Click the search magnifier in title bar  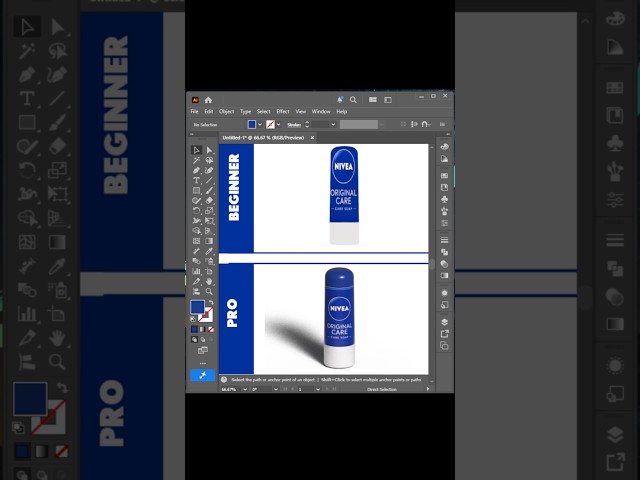click(x=353, y=100)
